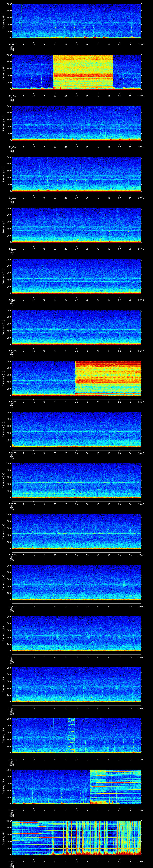Click the Frequency (Hz) axis label of the 3:16:00 panel

pos(3,21)
